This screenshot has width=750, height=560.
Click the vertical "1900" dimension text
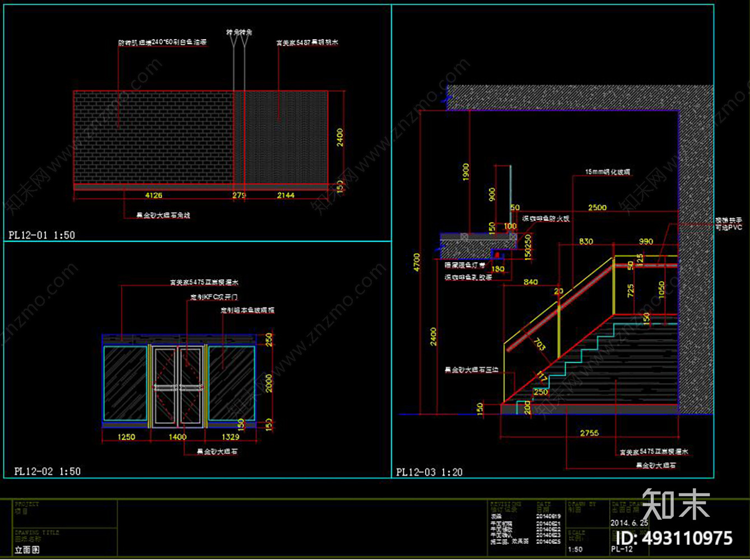[466, 172]
